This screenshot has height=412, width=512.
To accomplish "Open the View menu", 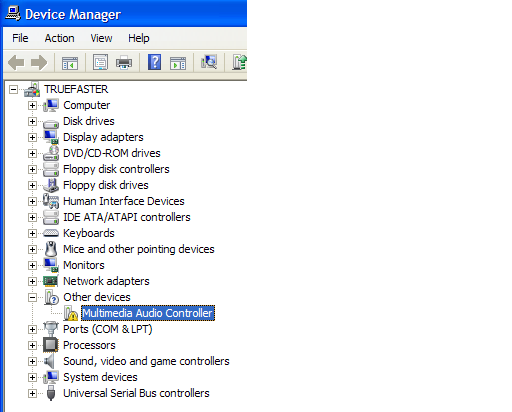I will coord(101,38).
